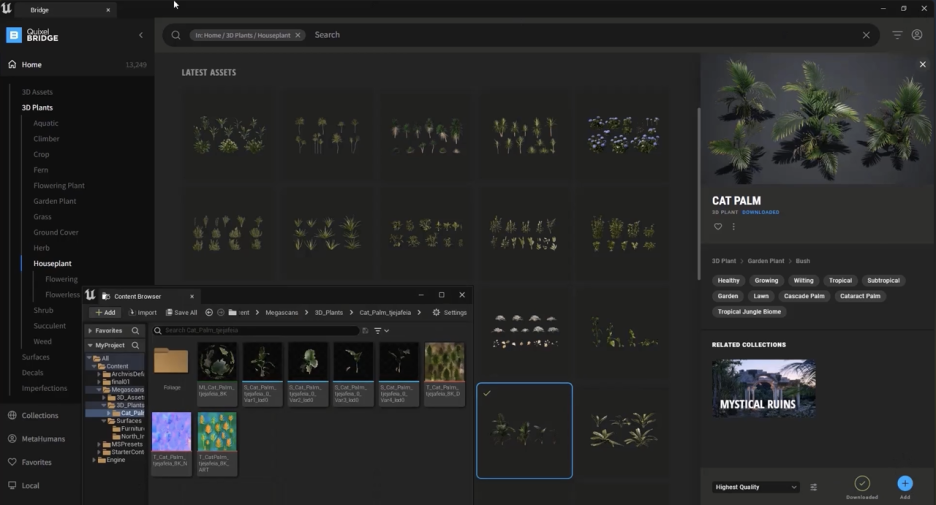Open the Highest Quality dropdown
This screenshot has height=505, width=936.
[755, 487]
